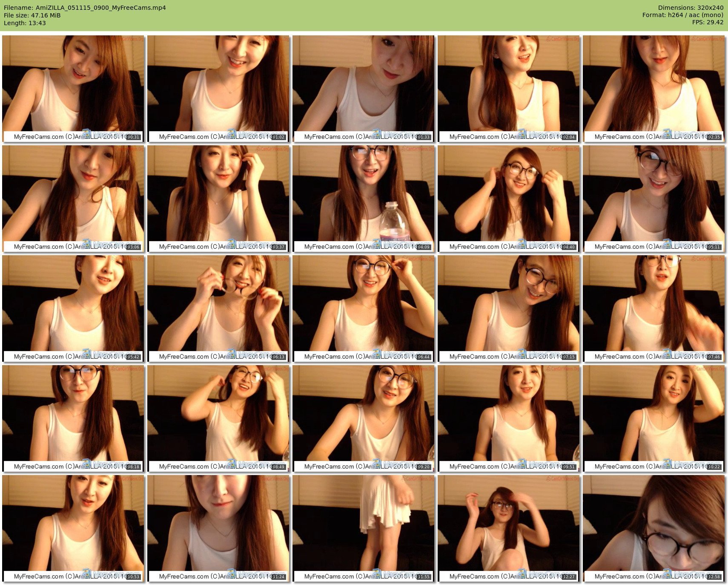Click the thumbnail timestamped 05:42

[x=73, y=308]
